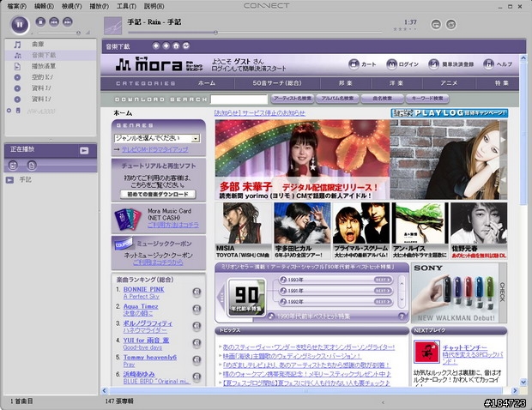Select the 資料 I:/ disc drive
Image resolution: width=532 pixels, height=410 pixels.
tap(51, 99)
